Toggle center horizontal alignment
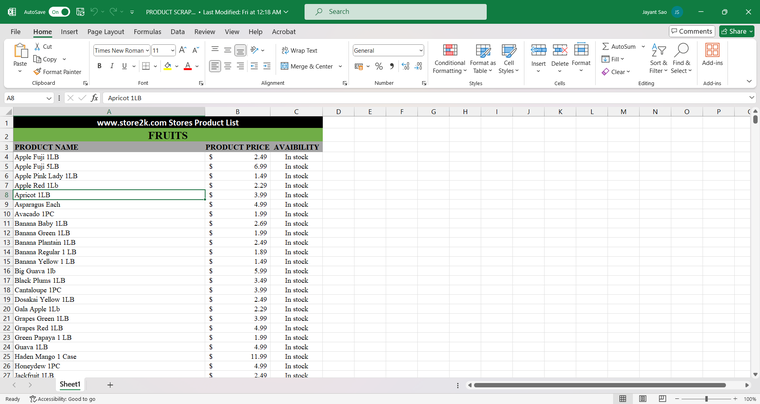The height and width of the screenshot is (404, 760). (228, 66)
